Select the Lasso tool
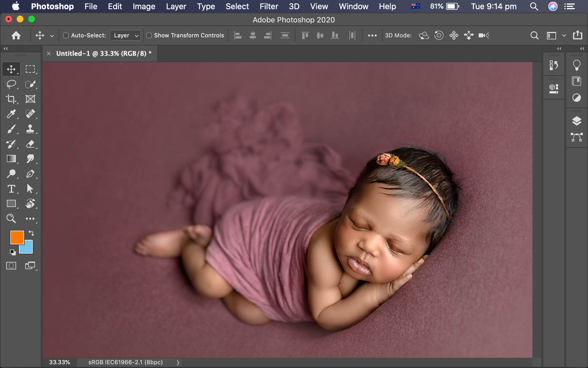Image resolution: width=588 pixels, height=368 pixels. pyautogui.click(x=11, y=84)
